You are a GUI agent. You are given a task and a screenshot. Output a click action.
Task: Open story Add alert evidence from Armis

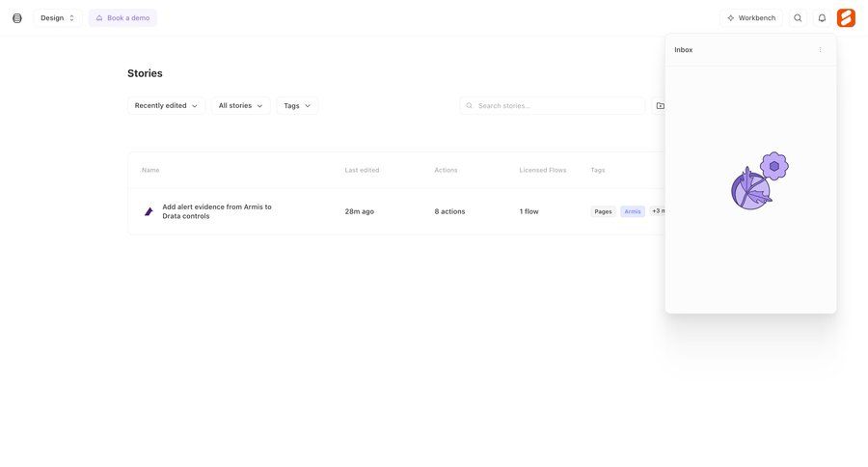point(217,211)
